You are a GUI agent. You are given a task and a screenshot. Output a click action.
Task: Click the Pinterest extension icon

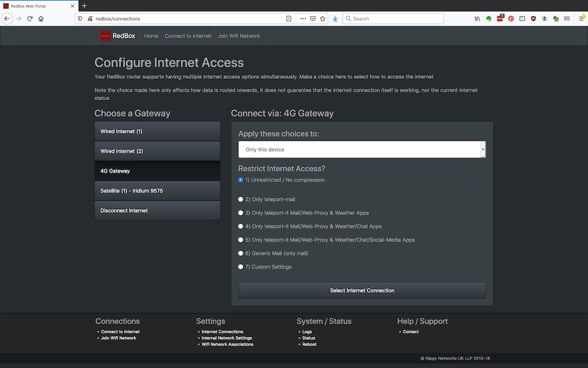point(510,18)
